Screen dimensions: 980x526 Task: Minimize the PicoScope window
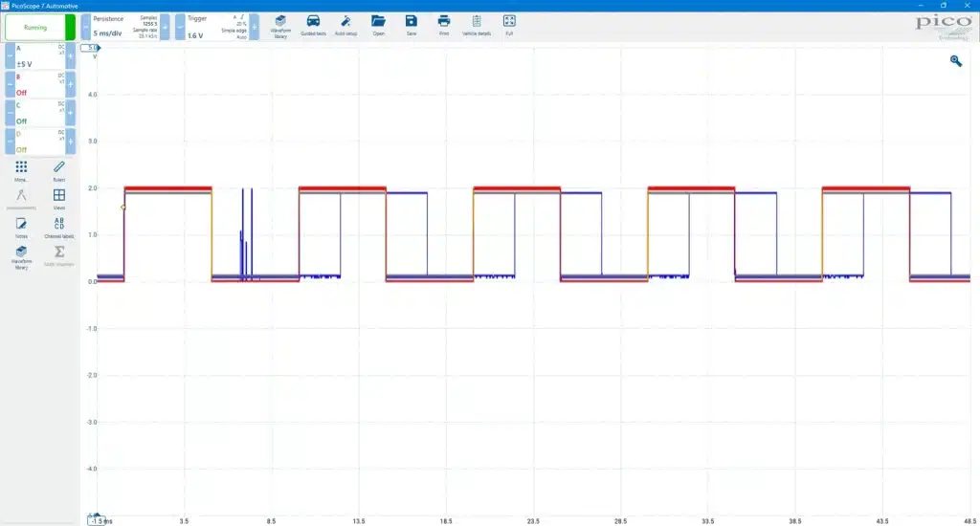click(x=920, y=5)
